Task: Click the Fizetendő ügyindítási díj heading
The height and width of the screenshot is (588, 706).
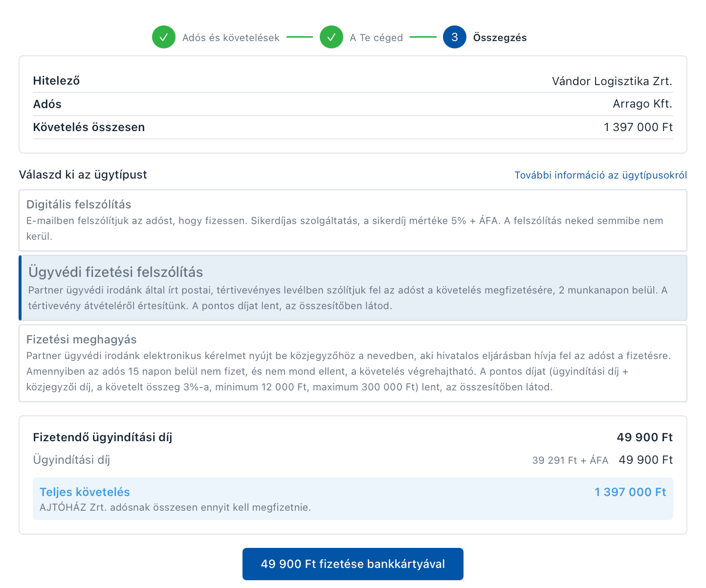Action: [x=103, y=437]
